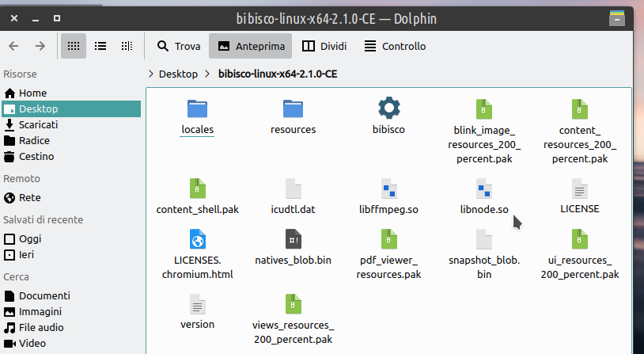Select blink_image_resources_200_percent.pak archive icon
644x354 pixels.
(x=484, y=109)
